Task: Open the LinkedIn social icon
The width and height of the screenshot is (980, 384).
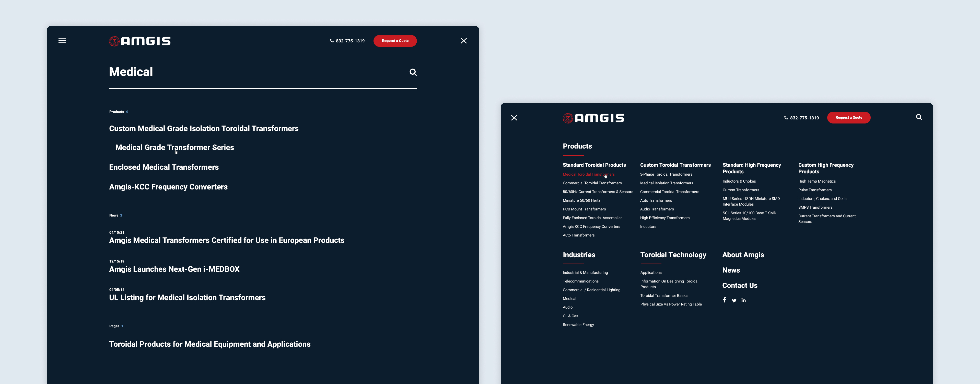Action: tap(743, 301)
